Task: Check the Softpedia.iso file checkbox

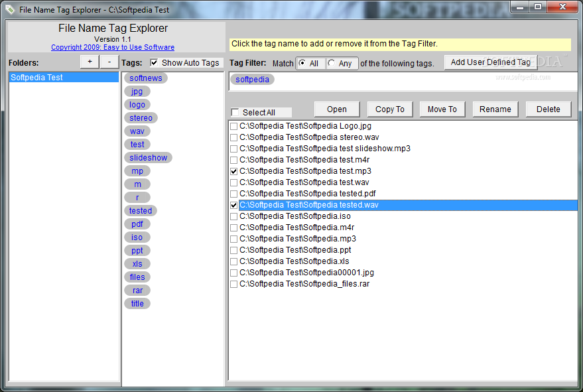Action: tap(233, 216)
